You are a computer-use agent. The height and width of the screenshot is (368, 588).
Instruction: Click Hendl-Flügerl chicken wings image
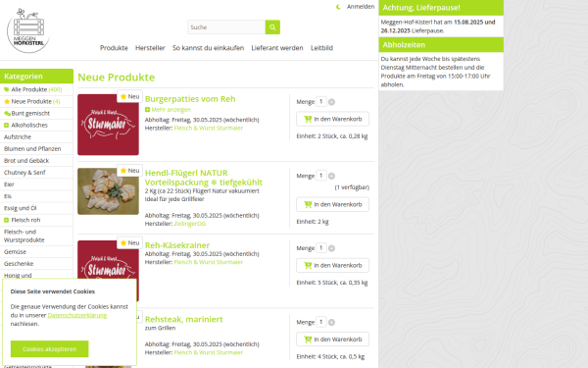(108, 191)
